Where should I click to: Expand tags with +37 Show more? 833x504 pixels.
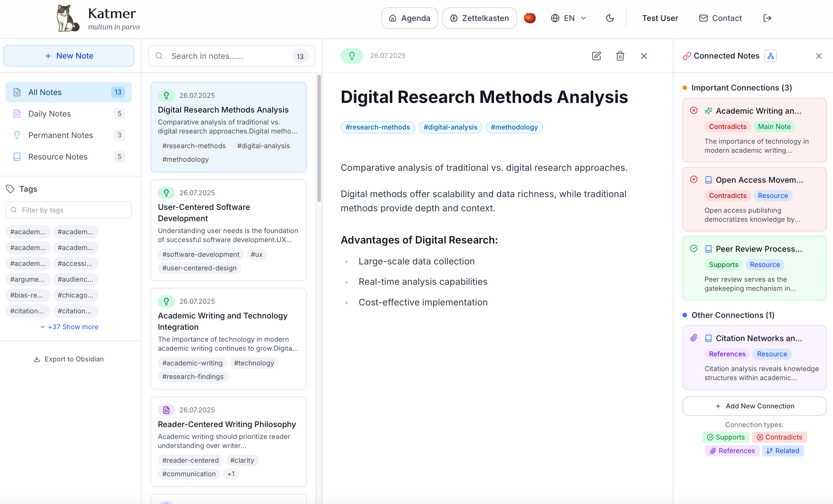(69, 327)
